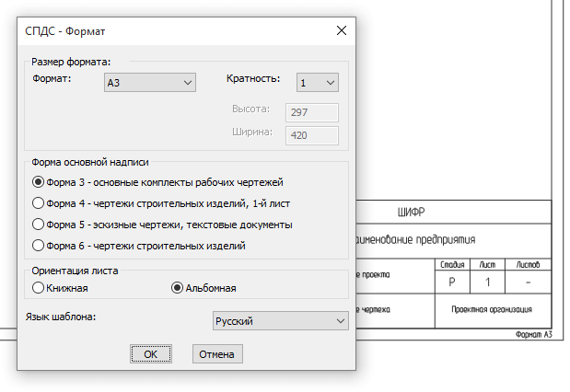
Task: Click the Листов dash value in the title block
Action: tap(529, 282)
